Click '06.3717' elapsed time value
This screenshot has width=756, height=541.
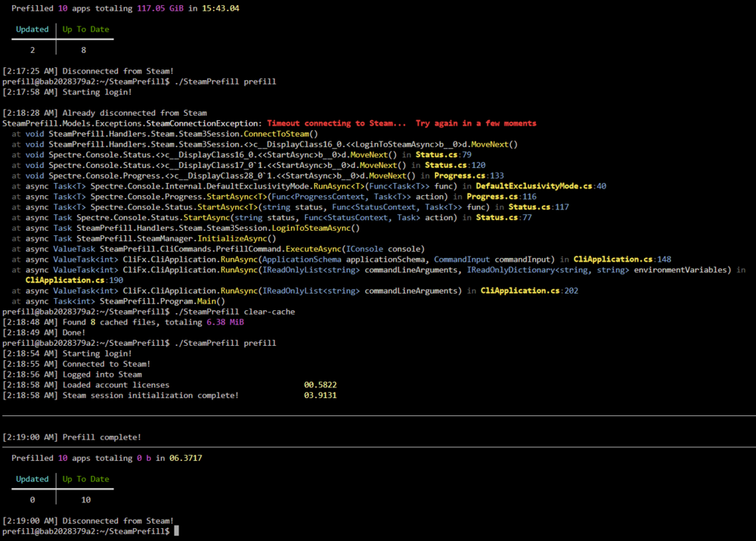(x=186, y=458)
